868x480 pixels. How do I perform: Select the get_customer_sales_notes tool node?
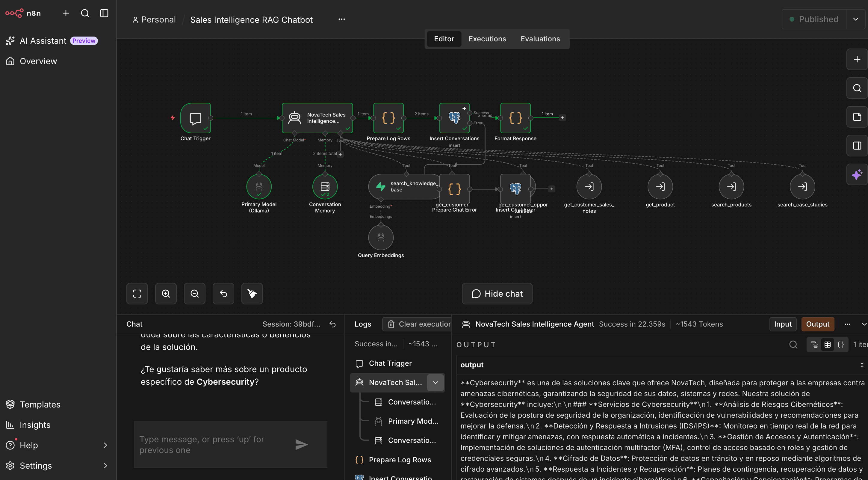tap(589, 187)
